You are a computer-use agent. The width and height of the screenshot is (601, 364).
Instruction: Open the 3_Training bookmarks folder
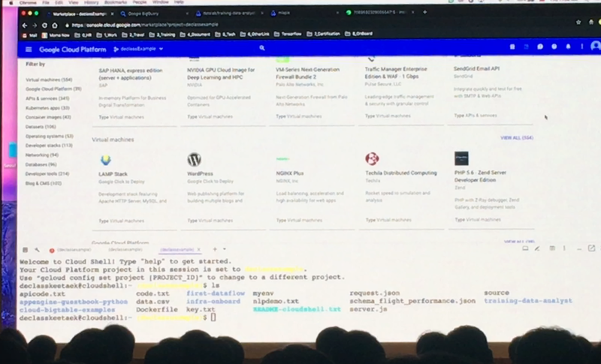[162, 35]
